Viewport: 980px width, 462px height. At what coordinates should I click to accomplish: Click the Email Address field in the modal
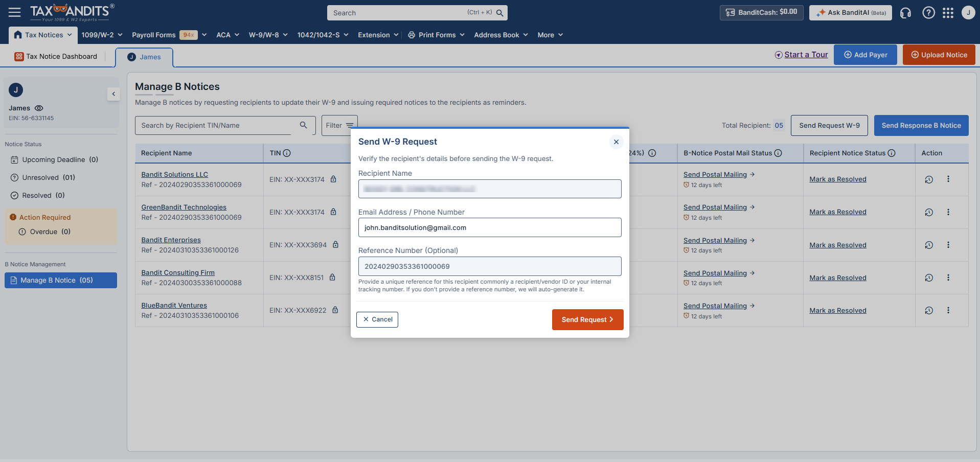[x=489, y=227]
